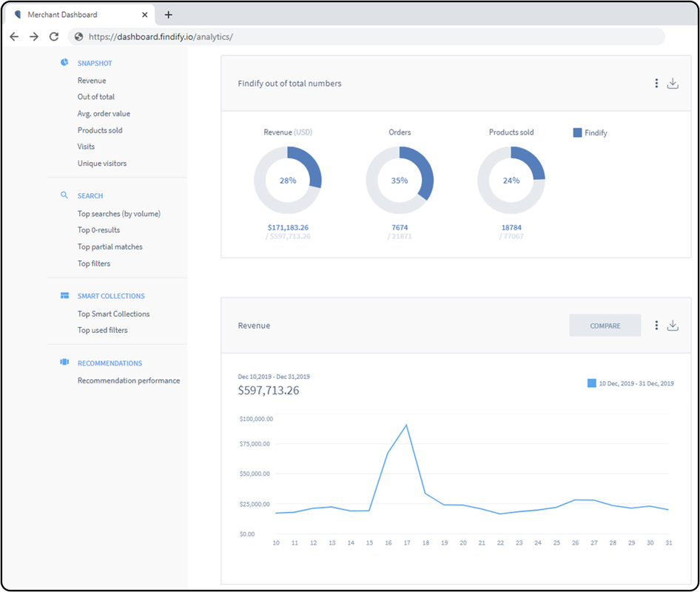Open three-dot menu on Findify totals card
Viewport: 700px width, 592px height.
(656, 84)
